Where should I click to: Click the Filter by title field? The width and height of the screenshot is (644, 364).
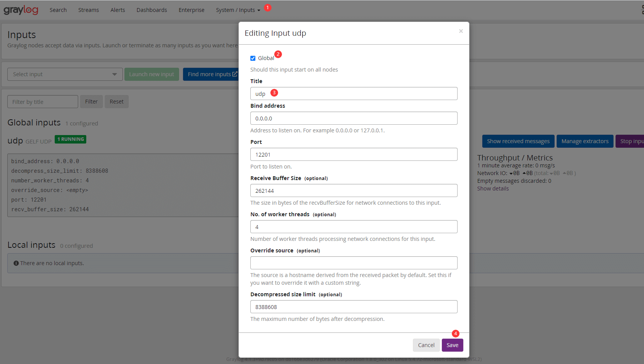tap(43, 102)
